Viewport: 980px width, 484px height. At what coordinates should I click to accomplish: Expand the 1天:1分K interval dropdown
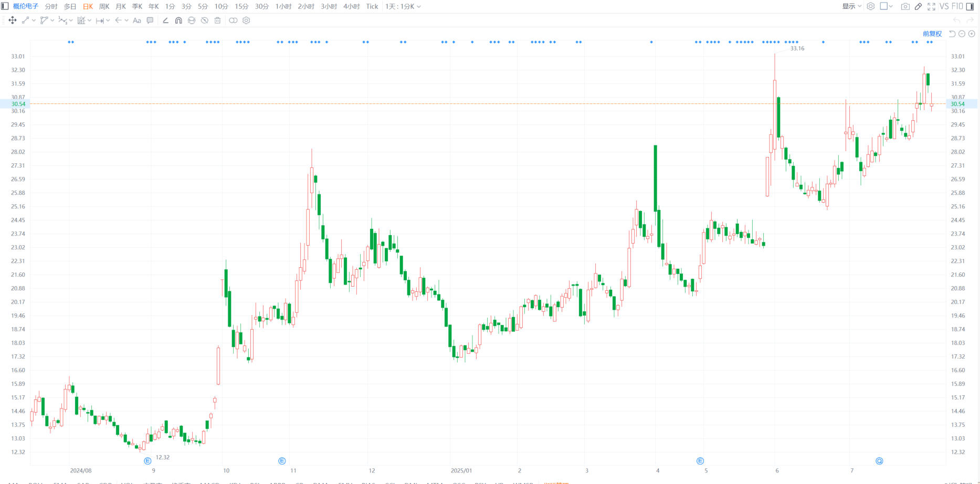click(403, 6)
